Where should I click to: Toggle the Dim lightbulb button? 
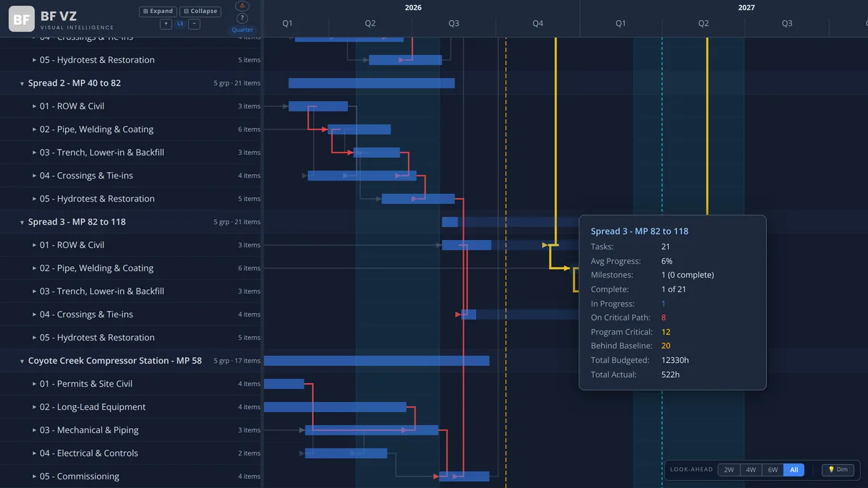click(x=838, y=470)
